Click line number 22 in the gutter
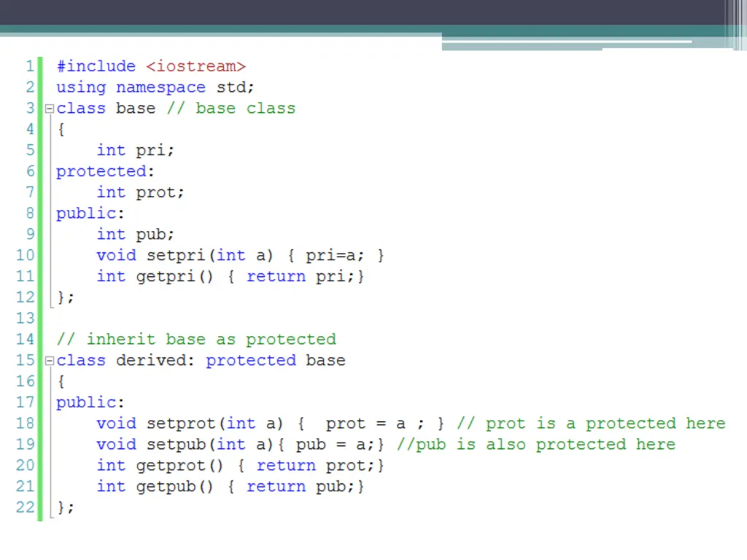This screenshot has width=747, height=560. coord(26,507)
